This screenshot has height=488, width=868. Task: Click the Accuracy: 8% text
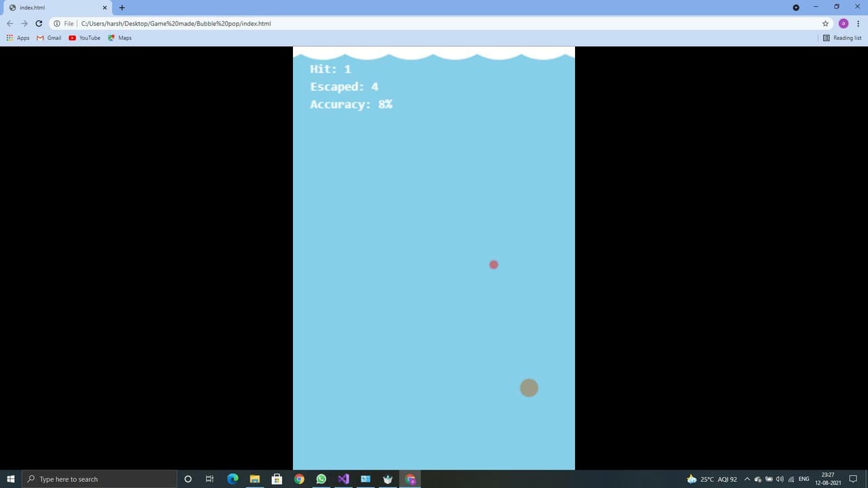pos(351,104)
